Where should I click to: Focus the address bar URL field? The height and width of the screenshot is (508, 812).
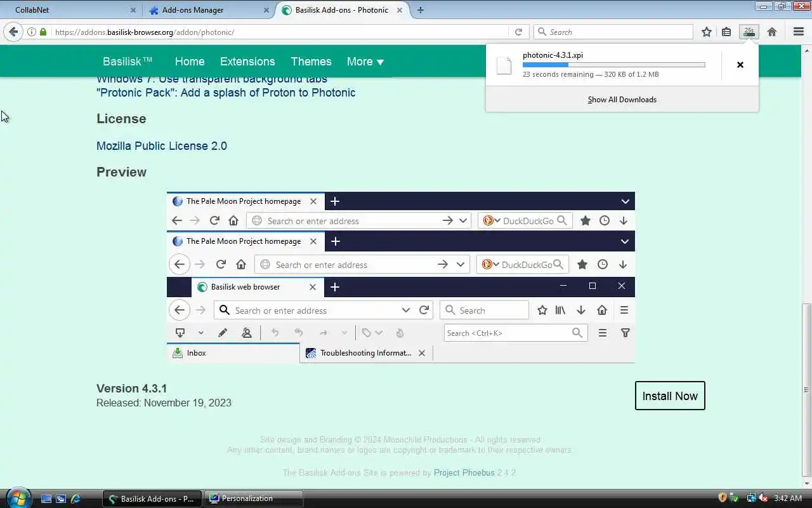(279, 32)
